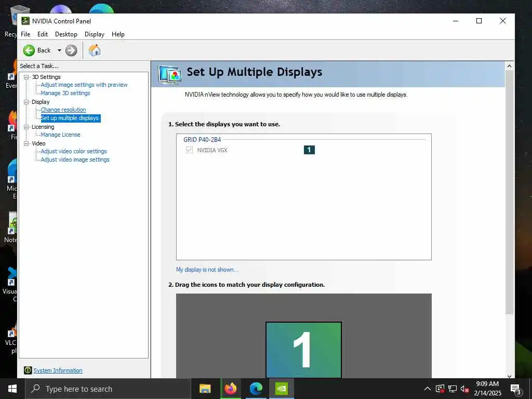Collapse the Display tree node
532x399 pixels.
coord(26,102)
